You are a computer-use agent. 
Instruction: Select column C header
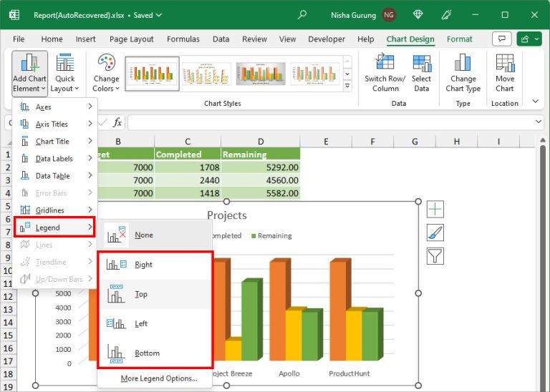pyautogui.click(x=188, y=142)
